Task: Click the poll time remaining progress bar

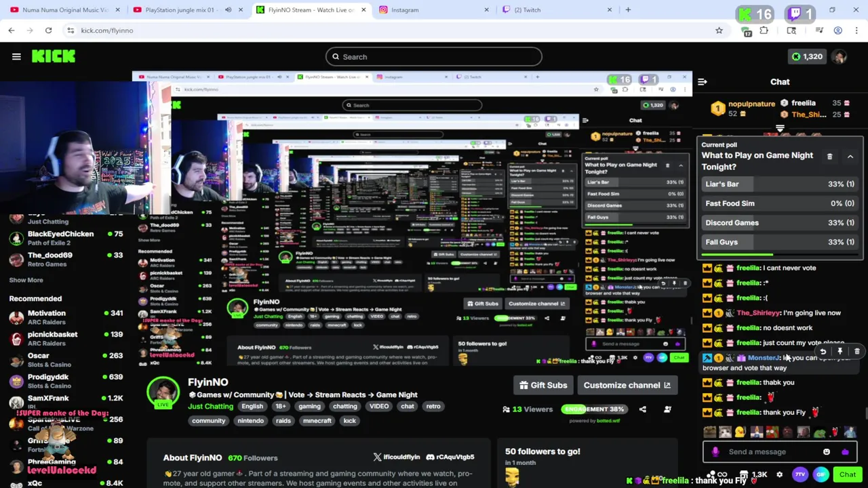Action: click(x=780, y=256)
